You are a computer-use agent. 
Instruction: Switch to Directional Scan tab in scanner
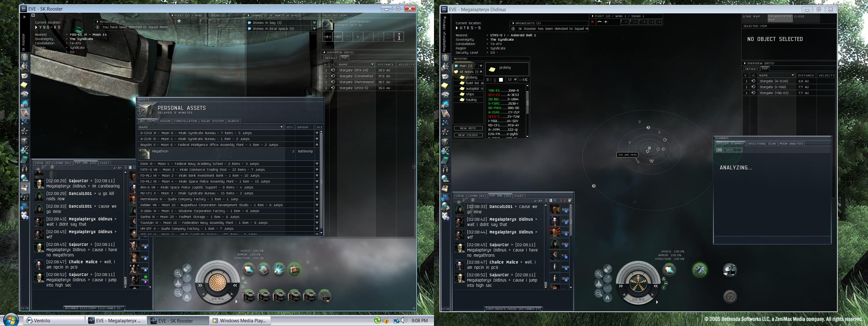tap(762, 144)
